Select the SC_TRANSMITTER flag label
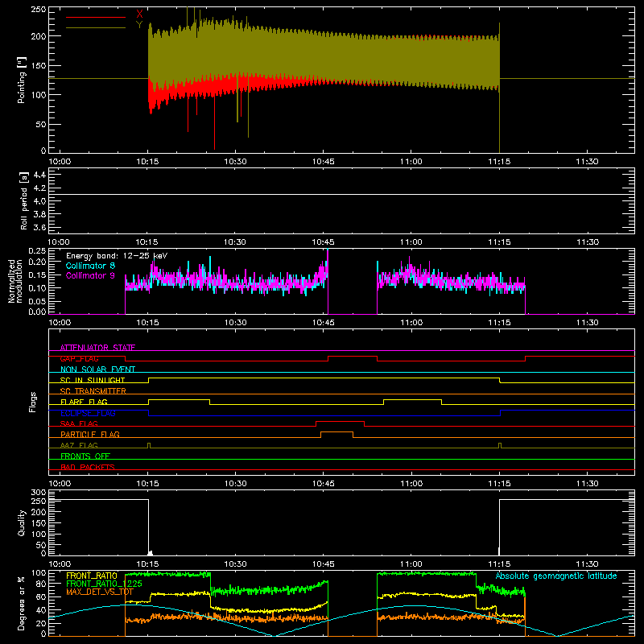644x644 pixels. click(93, 390)
